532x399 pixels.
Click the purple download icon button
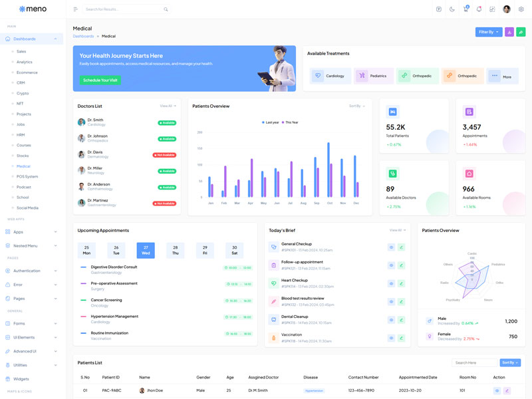509,32
